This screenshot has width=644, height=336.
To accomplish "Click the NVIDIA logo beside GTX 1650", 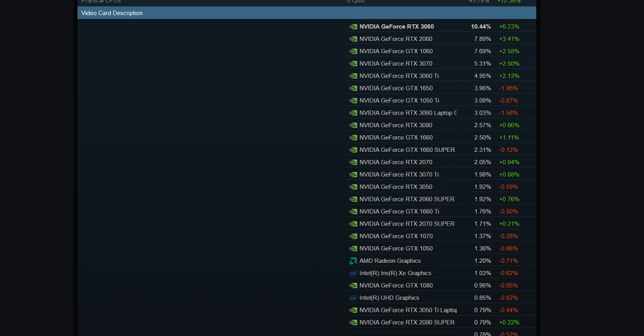I will click(353, 88).
